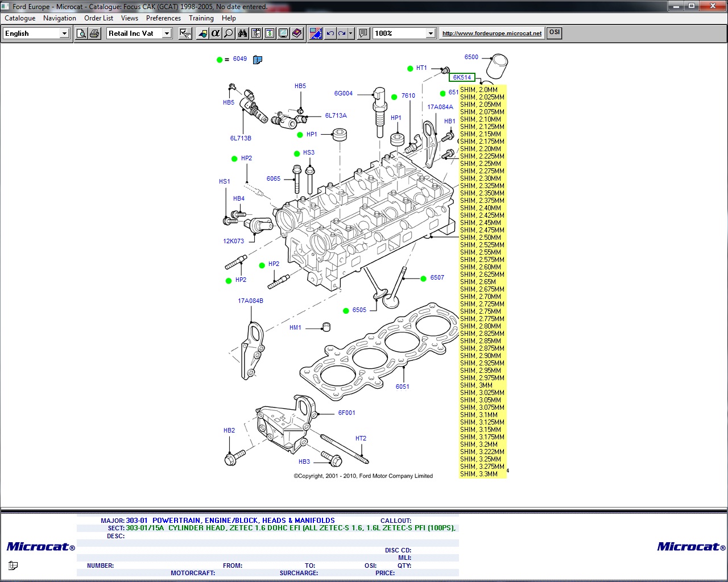Select callout 6049 at the diagram top
The width and height of the screenshot is (728, 582).
[240, 59]
